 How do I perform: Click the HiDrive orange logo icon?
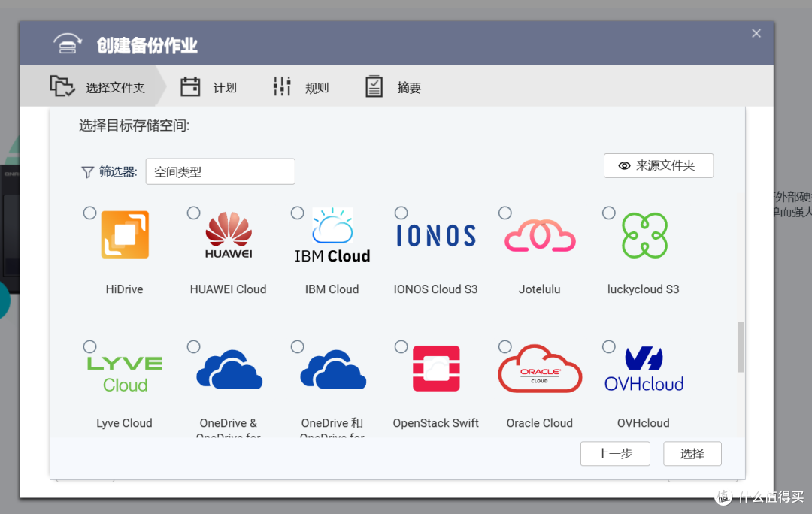click(125, 234)
